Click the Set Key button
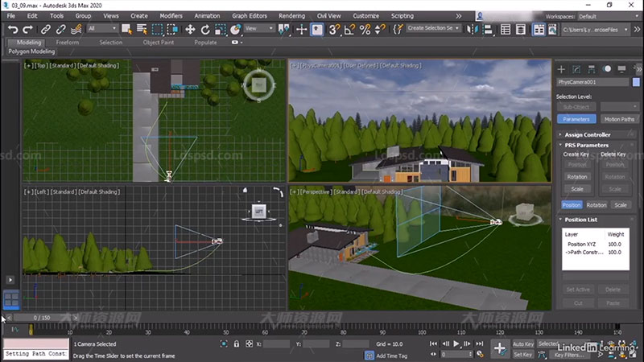 [x=522, y=355]
